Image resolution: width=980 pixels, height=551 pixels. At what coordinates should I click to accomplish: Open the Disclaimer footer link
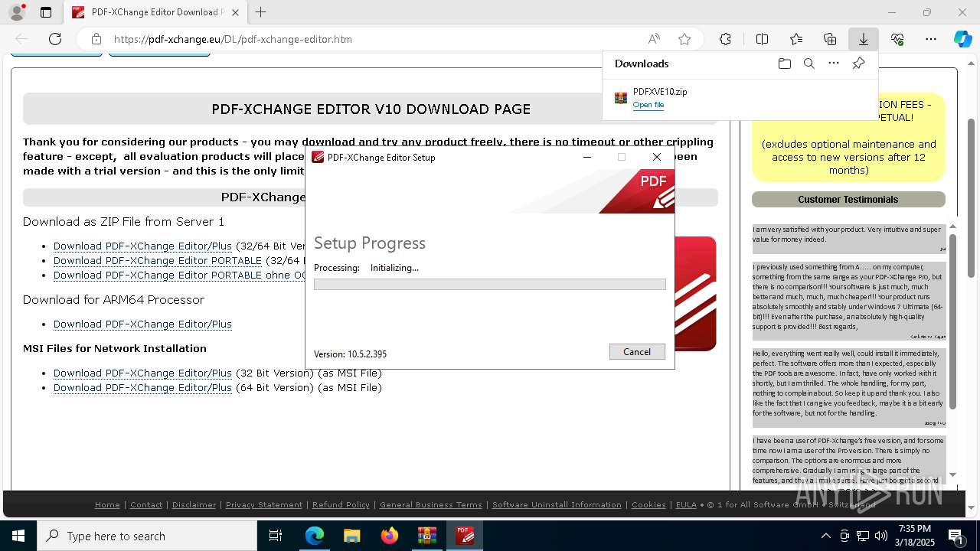(194, 504)
